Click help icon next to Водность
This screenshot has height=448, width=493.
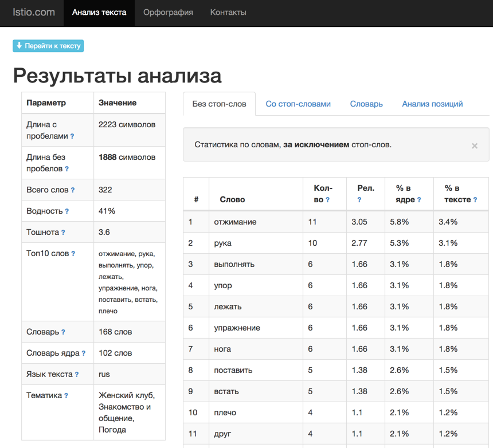(67, 211)
